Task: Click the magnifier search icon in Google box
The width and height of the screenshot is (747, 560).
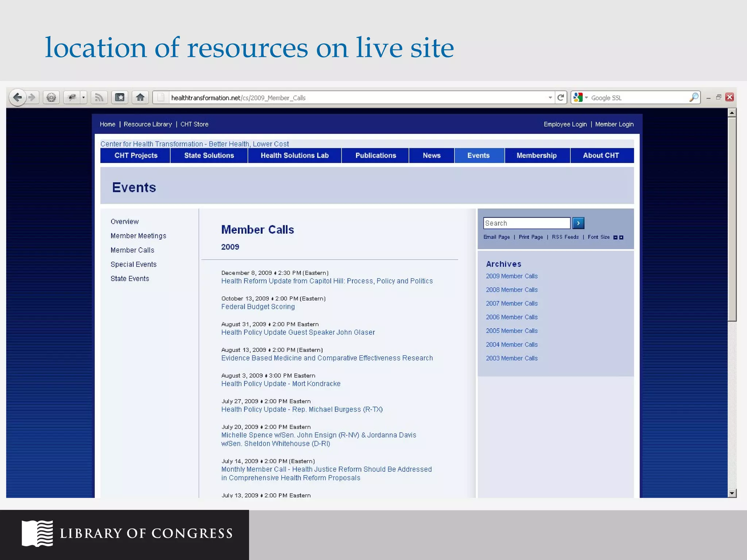Action: point(694,97)
